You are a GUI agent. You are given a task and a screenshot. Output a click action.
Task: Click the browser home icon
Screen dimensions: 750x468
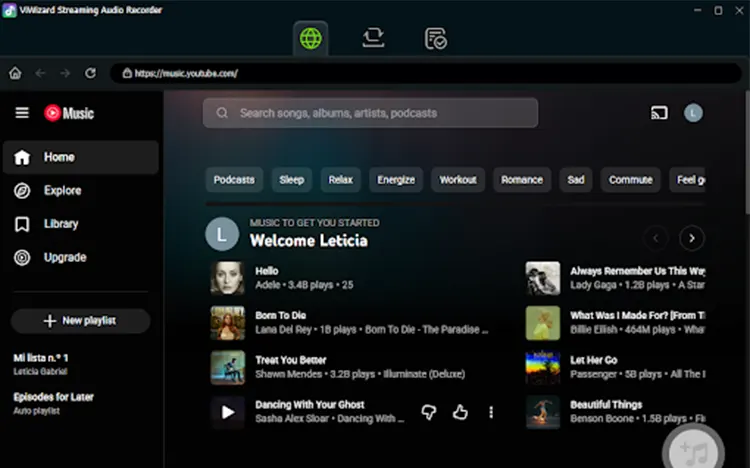coord(15,73)
